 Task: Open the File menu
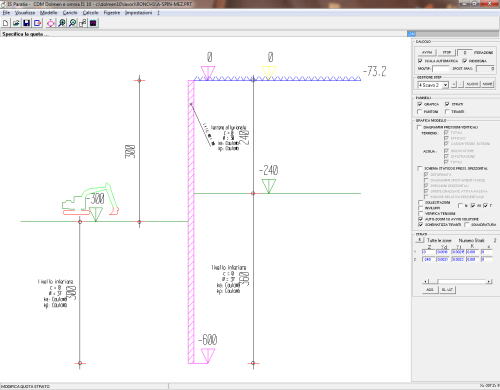tap(6, 13)
